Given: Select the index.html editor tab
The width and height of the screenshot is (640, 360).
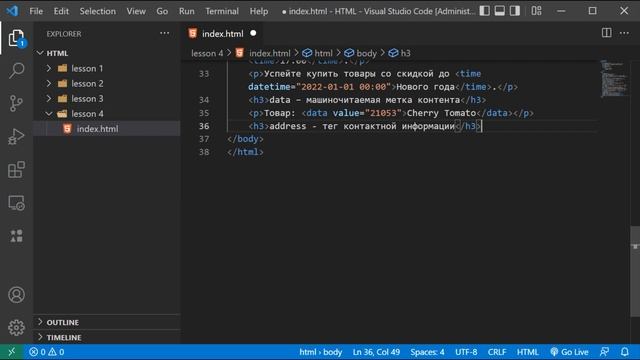Looking at the screenshot, I should click(222, 33).
